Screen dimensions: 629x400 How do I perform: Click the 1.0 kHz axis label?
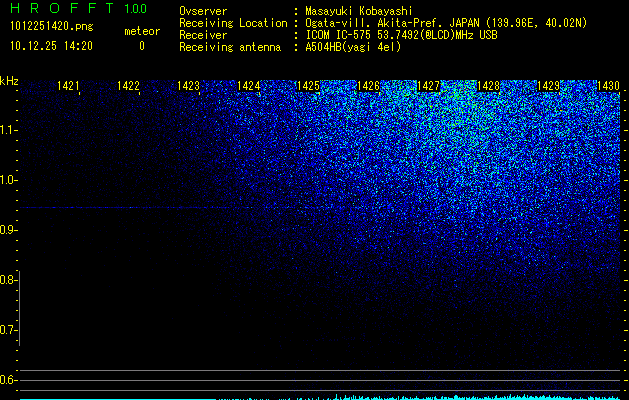pyautogui.click(x=7, y=180)
